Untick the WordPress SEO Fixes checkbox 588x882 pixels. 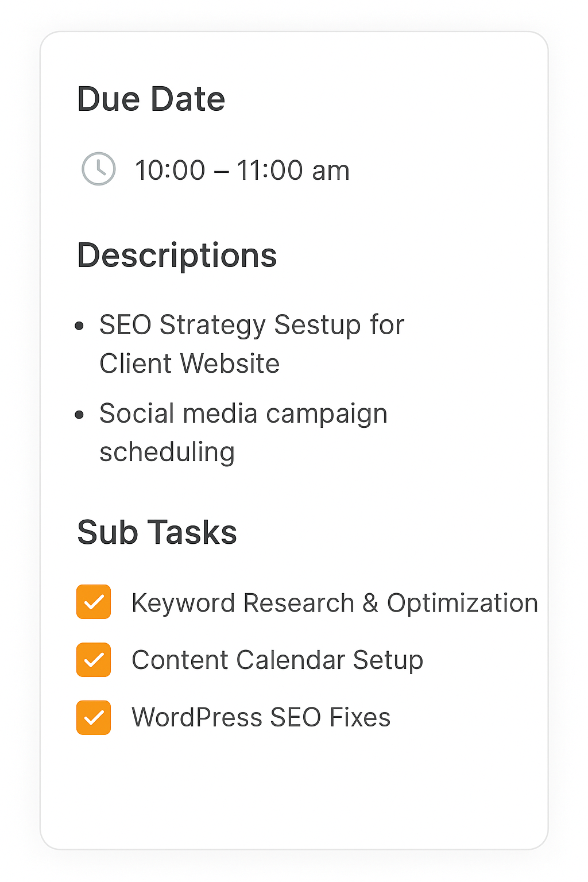(94, 717)
